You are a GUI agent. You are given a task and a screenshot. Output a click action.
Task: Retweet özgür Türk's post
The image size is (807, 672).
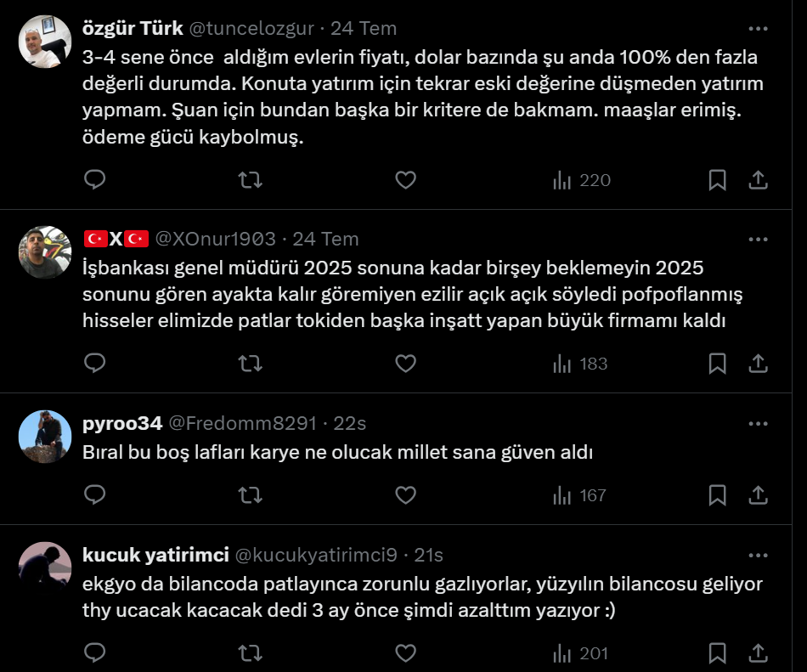pyautogui.click(x=250, y=180)
